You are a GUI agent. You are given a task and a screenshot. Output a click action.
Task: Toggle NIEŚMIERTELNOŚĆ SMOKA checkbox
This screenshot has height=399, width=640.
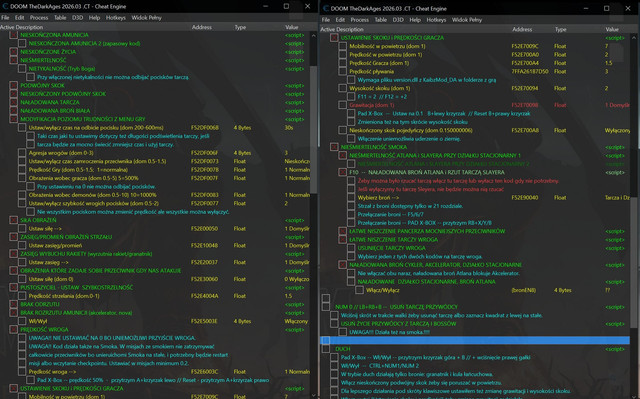click(x=334, y=147)
